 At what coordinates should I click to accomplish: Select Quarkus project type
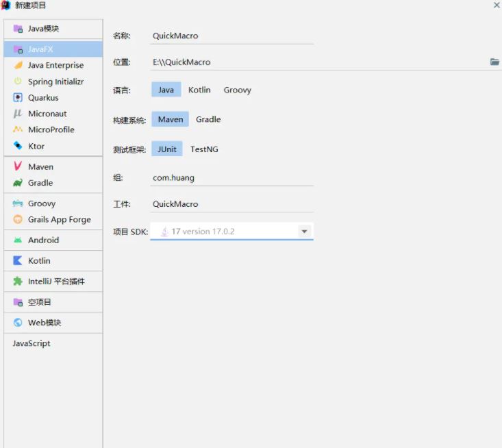53,98
